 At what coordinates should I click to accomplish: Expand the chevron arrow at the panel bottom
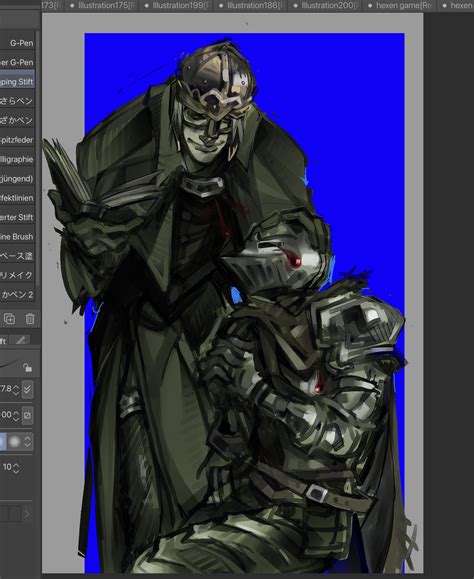27,514
